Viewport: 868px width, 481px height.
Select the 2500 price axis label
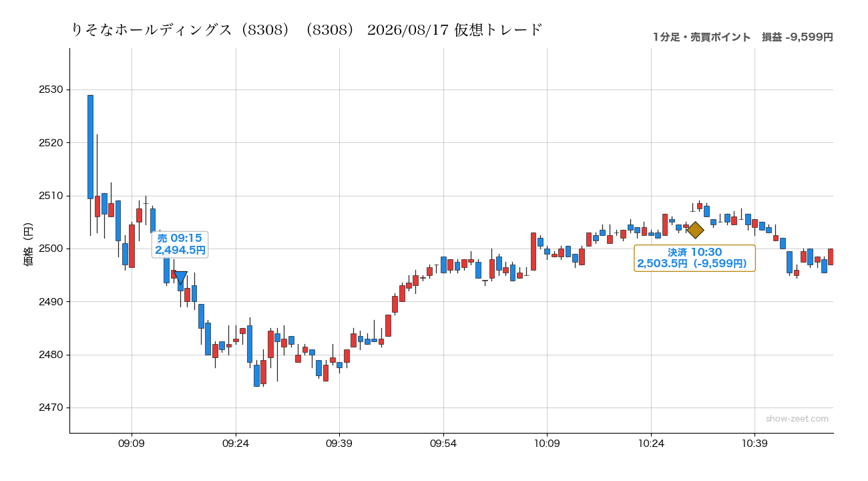pyautogui.click(x=51, y=249)
